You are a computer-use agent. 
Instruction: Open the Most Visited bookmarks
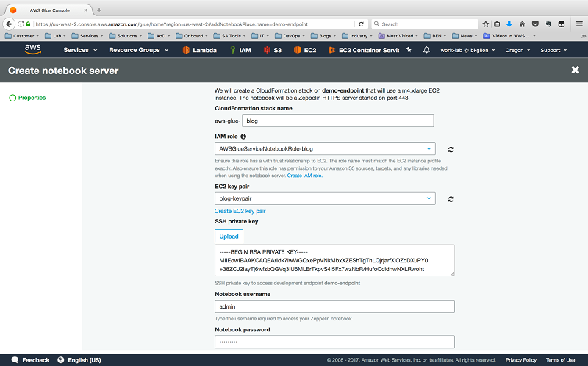[398, 36]
